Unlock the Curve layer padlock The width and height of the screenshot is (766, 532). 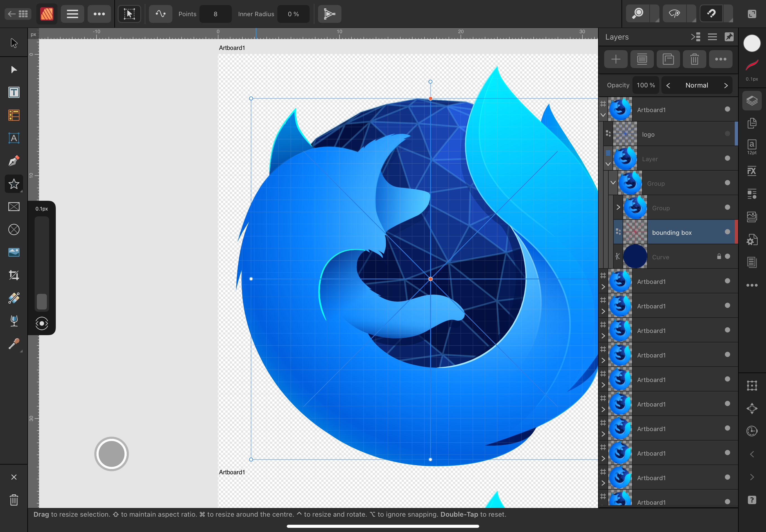click(x=719, y=256)
